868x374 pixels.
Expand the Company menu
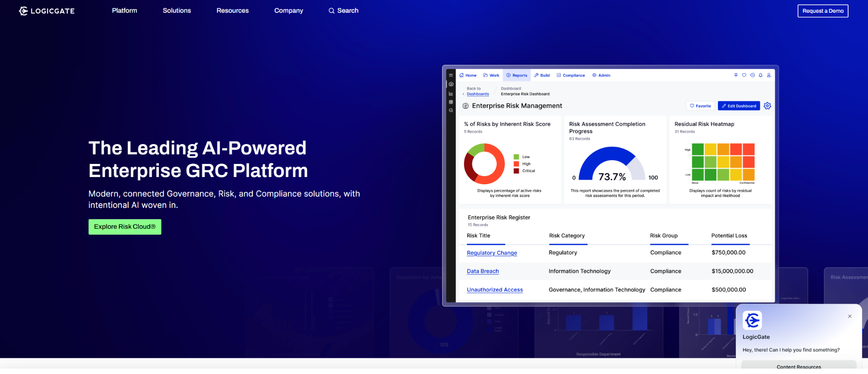click(289, 11)
